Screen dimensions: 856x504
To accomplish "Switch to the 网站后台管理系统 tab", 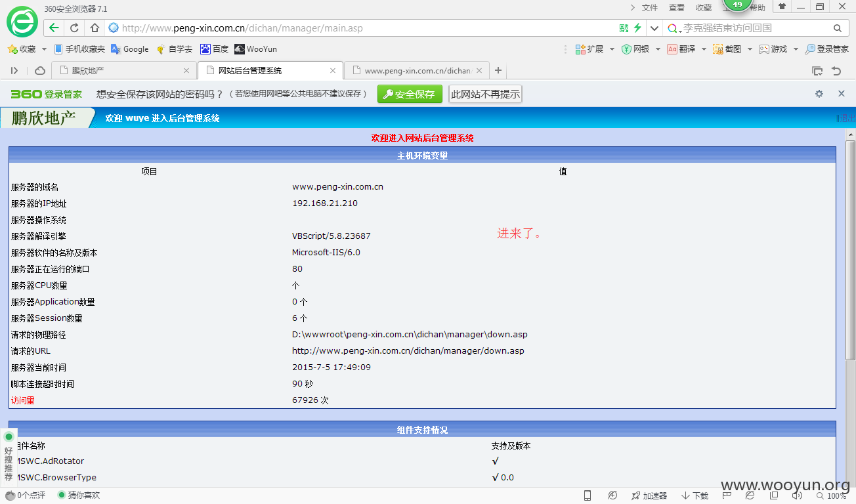I will (270, 71).
